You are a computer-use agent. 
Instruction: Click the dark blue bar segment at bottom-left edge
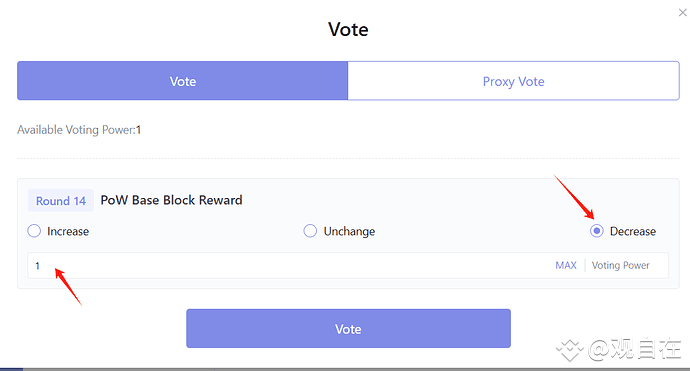point(11,369)
